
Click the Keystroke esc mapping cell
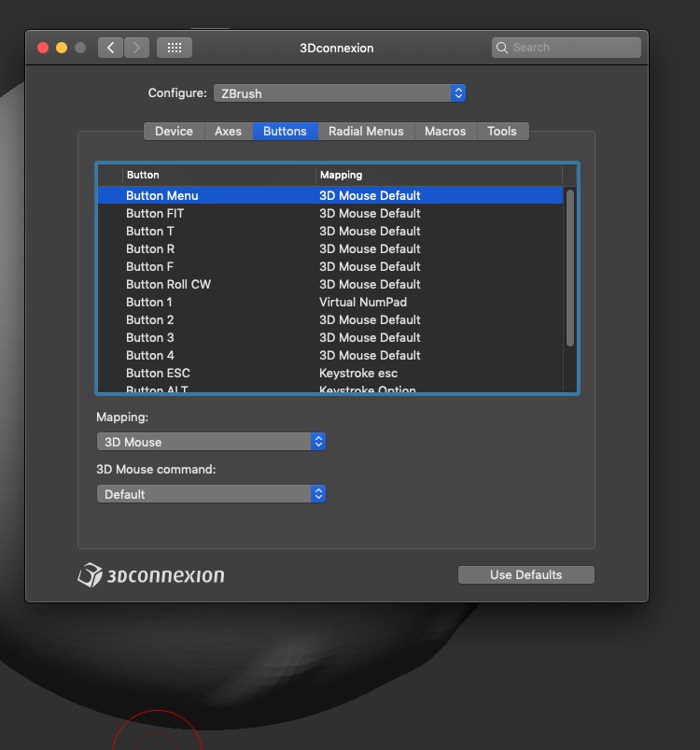[358, 373]
